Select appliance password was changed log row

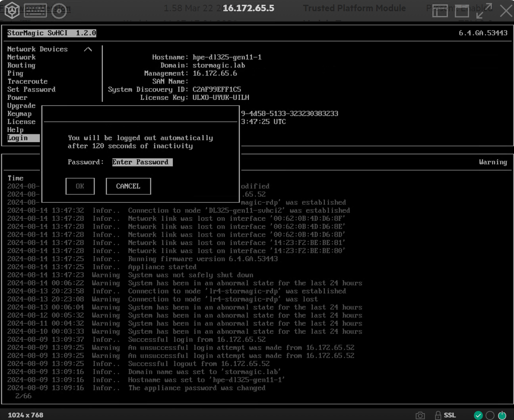coord(136,388)
